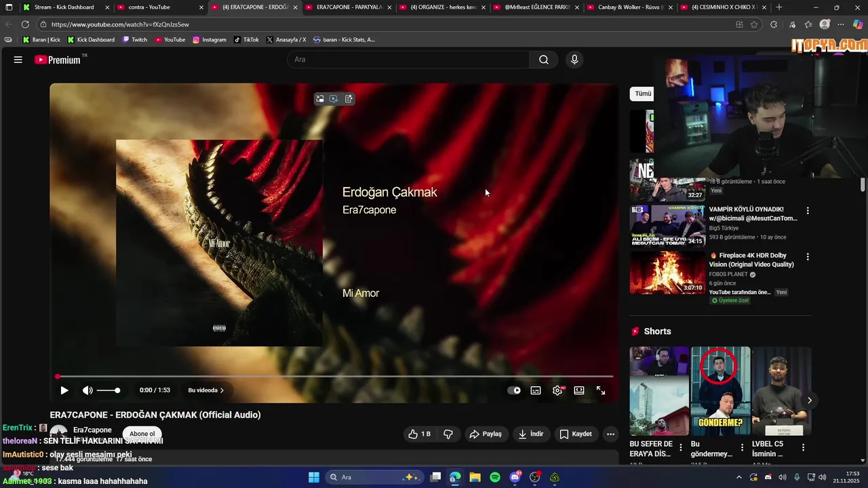This screenshot has height=488, width=868.
Task: Open Era7capone channel link
Action: point(92,430)
